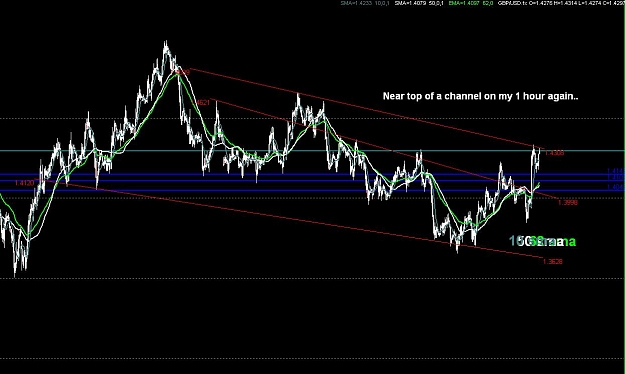Select the "Near top of a channel" annotation
This screenshot has width=625, height=374.
480,96
